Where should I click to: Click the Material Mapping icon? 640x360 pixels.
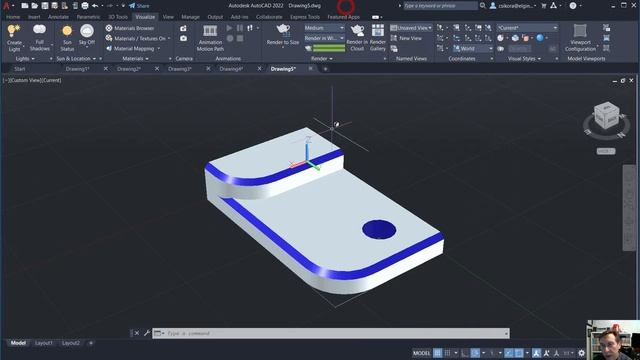pyautogui.click(x=109, y=49)
